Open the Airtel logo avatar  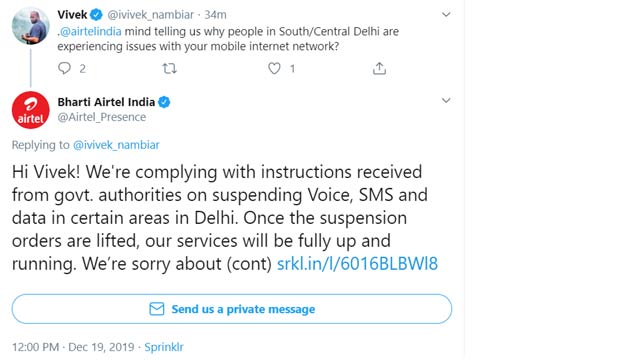tap(31, 110)
